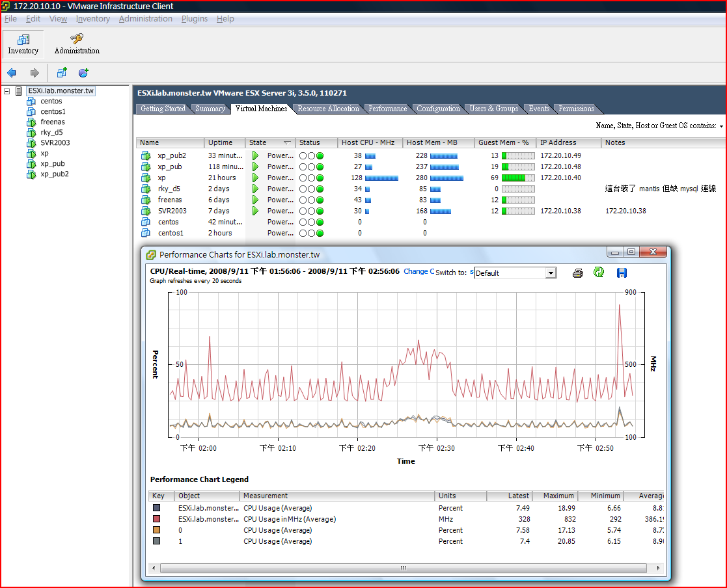This screenshot has width=727, height=588.
Task: Click the xp_pub2 VM icon in inventory tree
Action: pos(31,174)
